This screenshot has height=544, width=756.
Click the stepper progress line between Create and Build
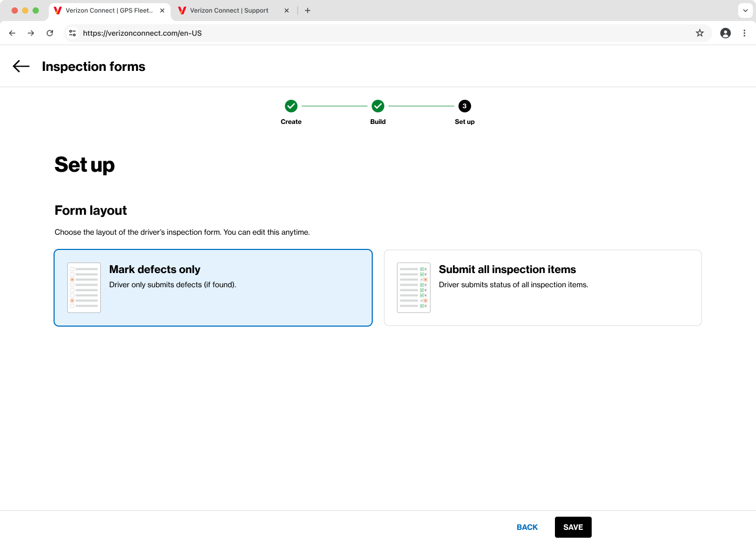[x=334, y=106]
